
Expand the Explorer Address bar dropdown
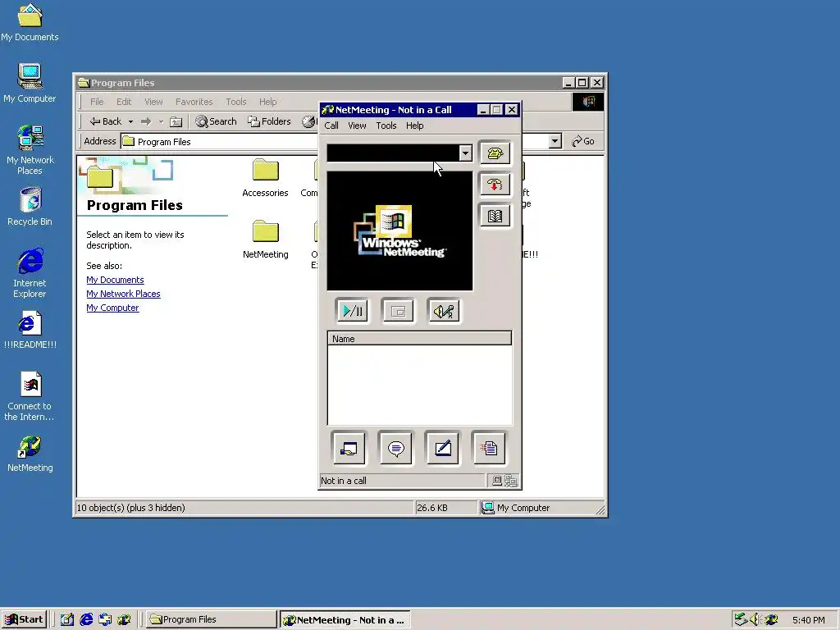coord(555,141)
